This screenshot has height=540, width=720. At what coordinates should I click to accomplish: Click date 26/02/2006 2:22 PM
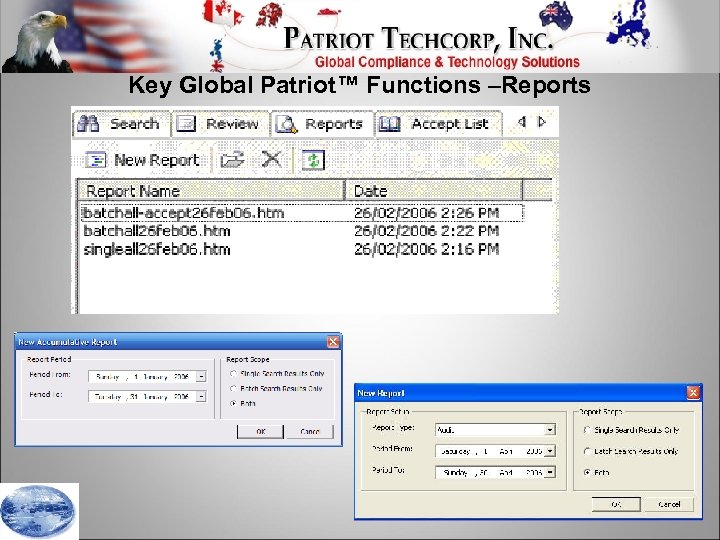[x=426, y=231]
